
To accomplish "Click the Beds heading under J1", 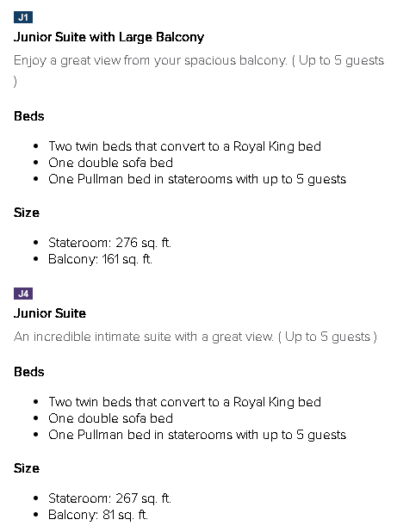I will click(x=29, y=116).
